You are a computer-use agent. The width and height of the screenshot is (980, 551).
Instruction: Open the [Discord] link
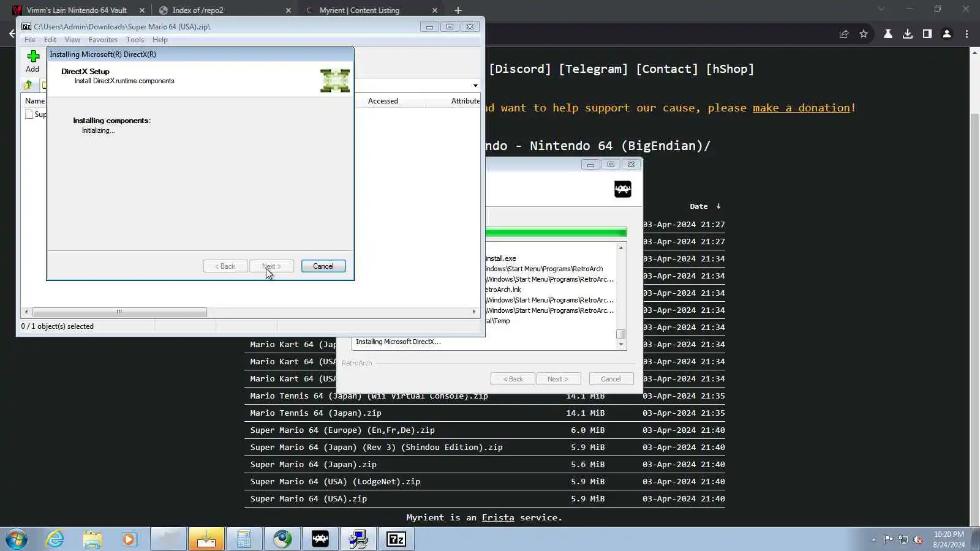point(519,69)
